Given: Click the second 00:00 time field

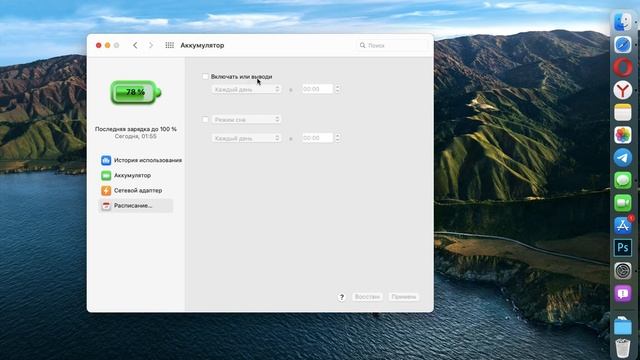Looking at the screenshot, I should tap(317, 138).
